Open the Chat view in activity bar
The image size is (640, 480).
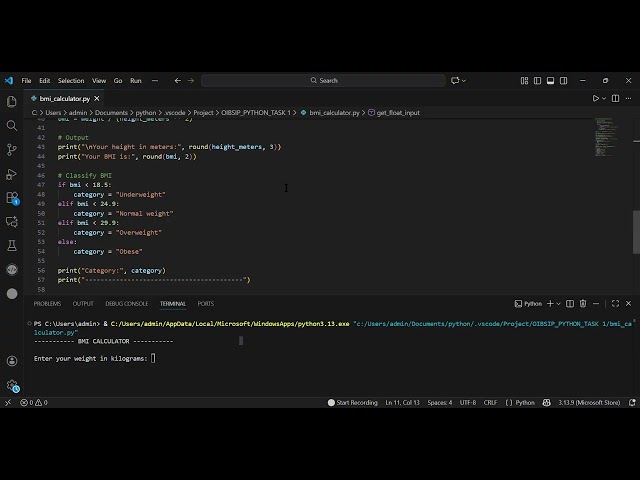pos(12,222)
